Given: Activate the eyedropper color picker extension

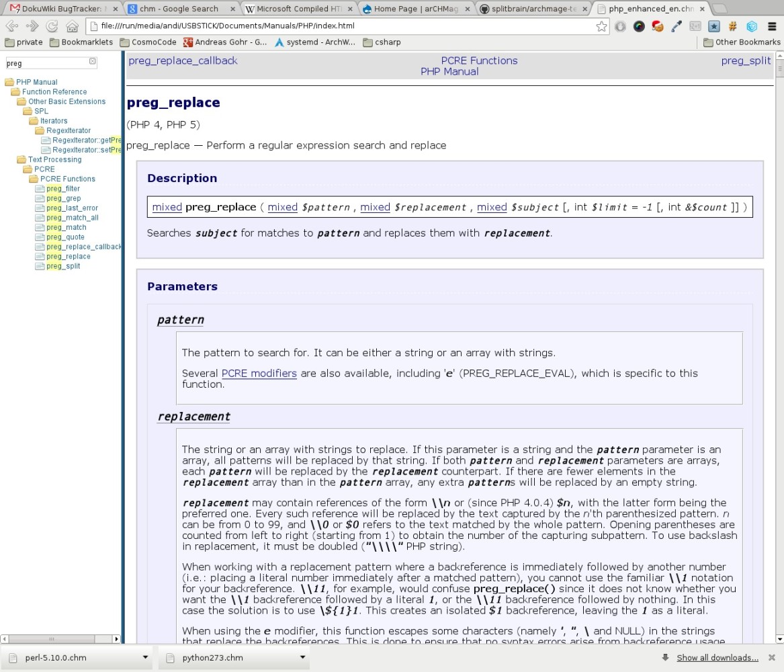Looking at the screenshot, I should click(x=677, y=26).
